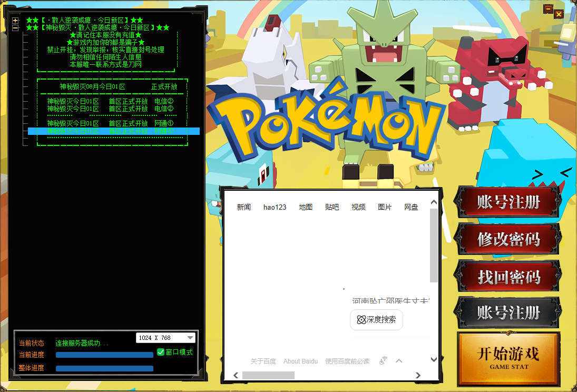Click the 深度搜索 button

[x=376, y=319]
